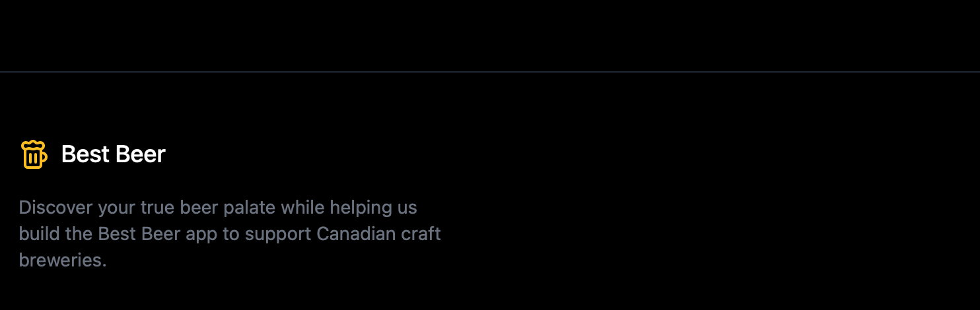Click the word "Best" in the title
Image resolution: width=980 pixels, height=310 pixels.
pyautogui.click(x=86, y=154)
